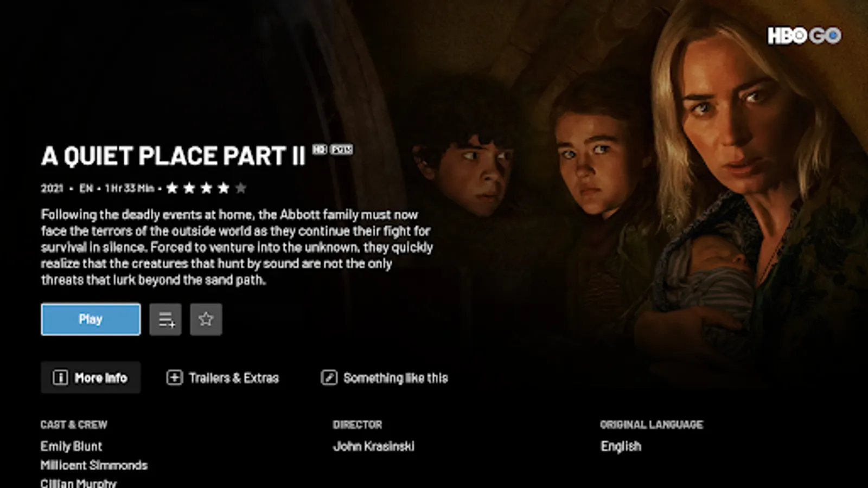Open the More Info tab
Screen dimensions: 868x488
click(x=91, y=377)
